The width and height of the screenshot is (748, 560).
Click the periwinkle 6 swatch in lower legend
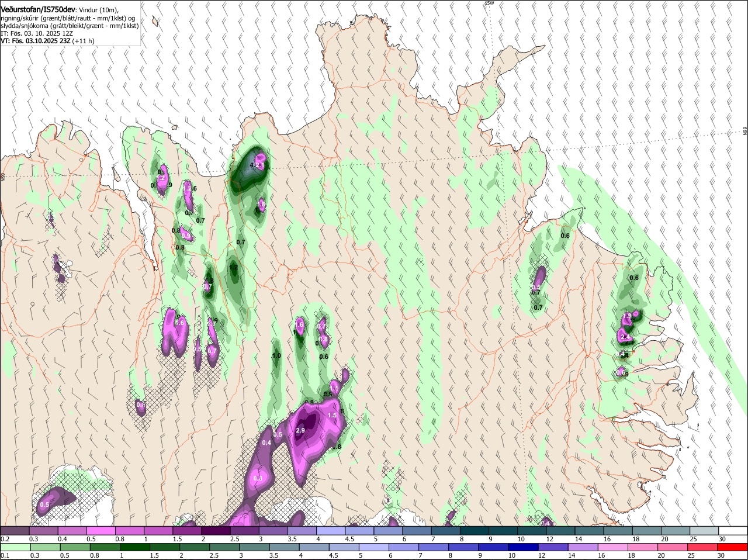[405, 547]
